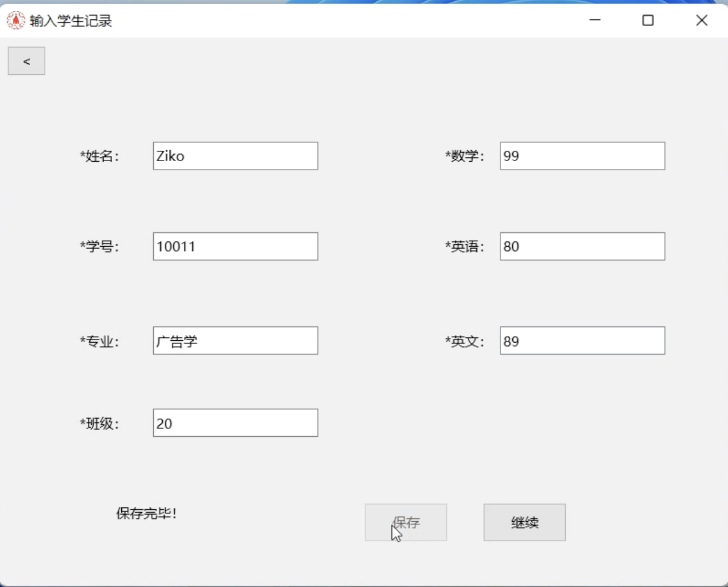Select the 专业 field with 广告学

coord(235,341)
